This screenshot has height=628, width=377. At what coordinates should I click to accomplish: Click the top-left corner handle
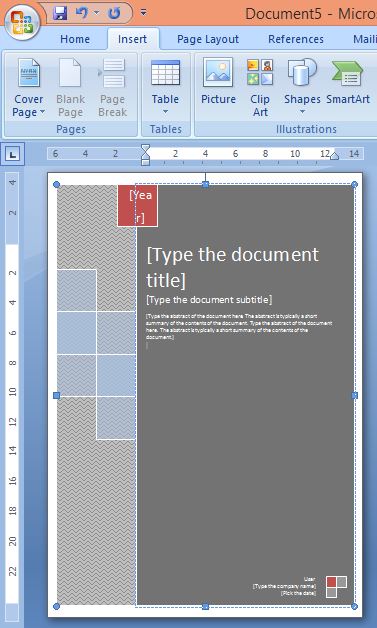coord(56,184)
